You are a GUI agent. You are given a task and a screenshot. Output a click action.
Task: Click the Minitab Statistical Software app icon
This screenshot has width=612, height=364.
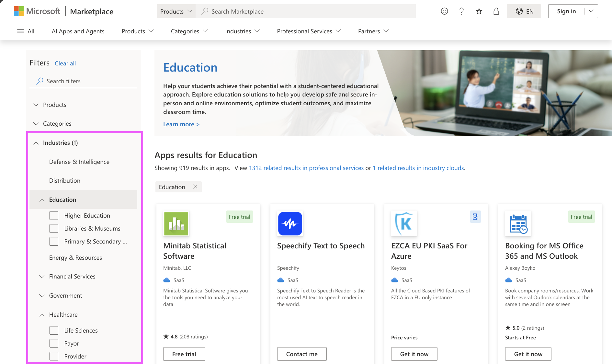click(176, 223)
